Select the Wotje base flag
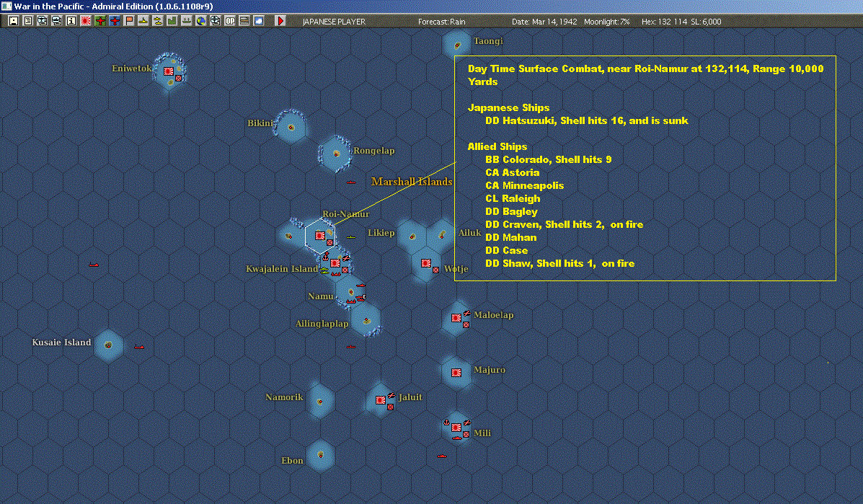Image resolution: width=863 pixels, height=504 pixels. tap(426, 263)
